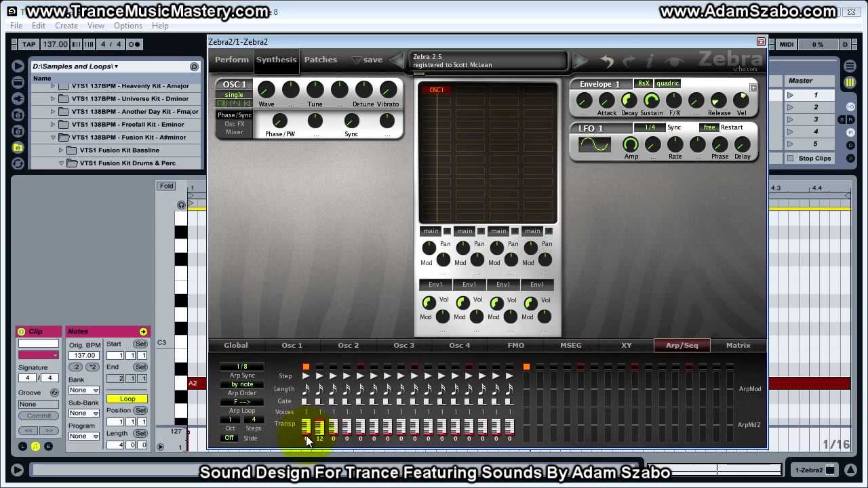Toggle the metronome button in transport bar
868x488 pixels.
(x=134, y=45)
